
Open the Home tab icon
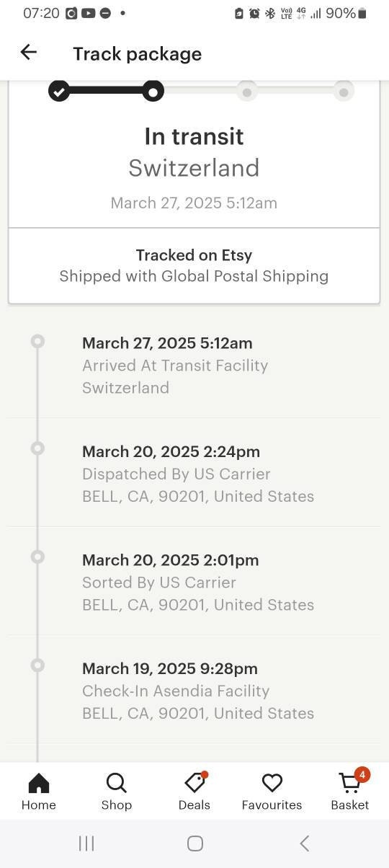(x=38, y=783)
